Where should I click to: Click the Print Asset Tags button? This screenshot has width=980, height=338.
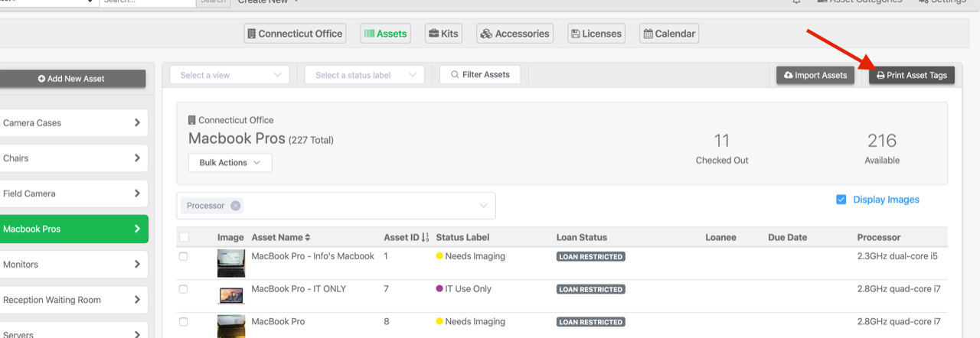click(912, 75)
